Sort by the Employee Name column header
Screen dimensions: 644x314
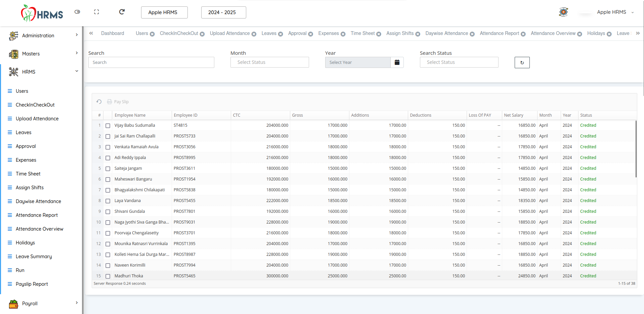(142, 115)
